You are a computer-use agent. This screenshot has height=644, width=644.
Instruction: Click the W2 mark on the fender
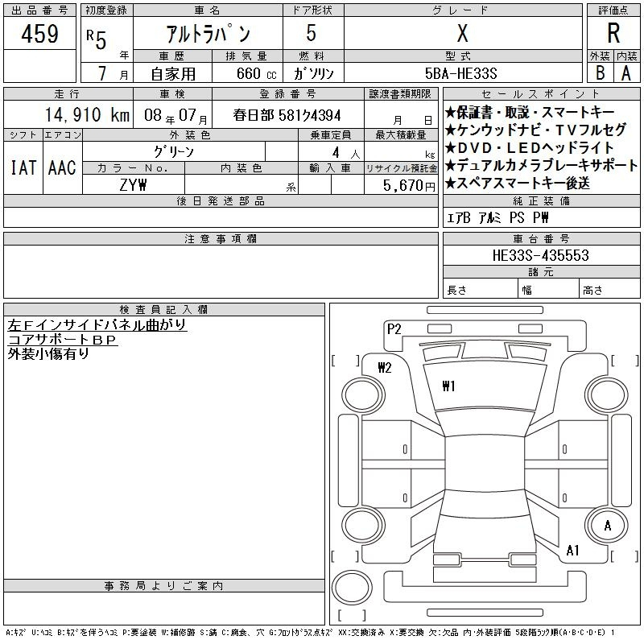[x=384, y=368]
